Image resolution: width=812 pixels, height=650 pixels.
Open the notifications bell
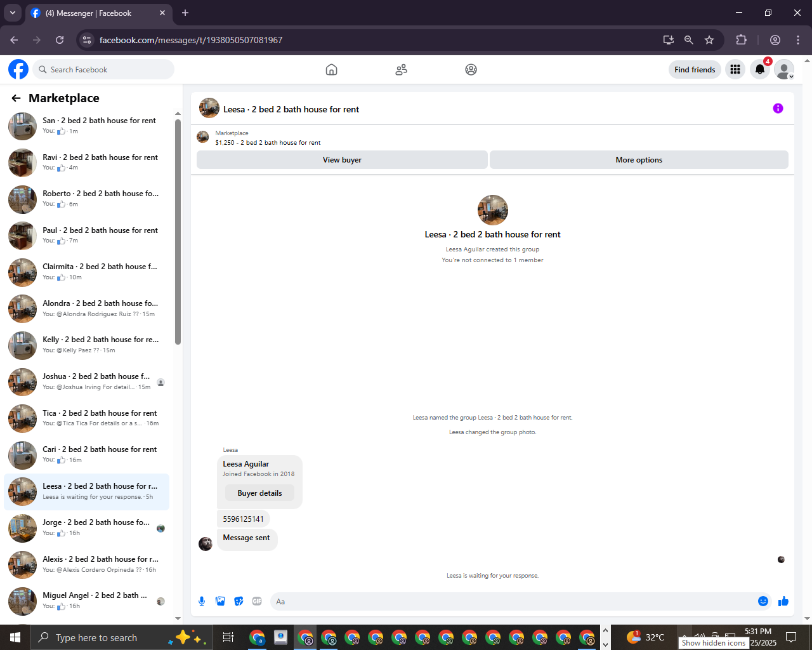tap(759, 69)
